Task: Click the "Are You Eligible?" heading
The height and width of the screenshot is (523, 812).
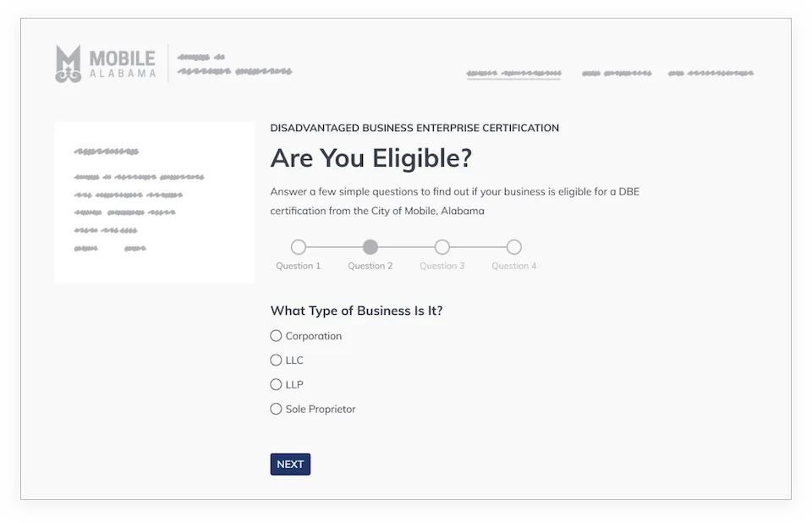Action: click(x=371, y=158)
